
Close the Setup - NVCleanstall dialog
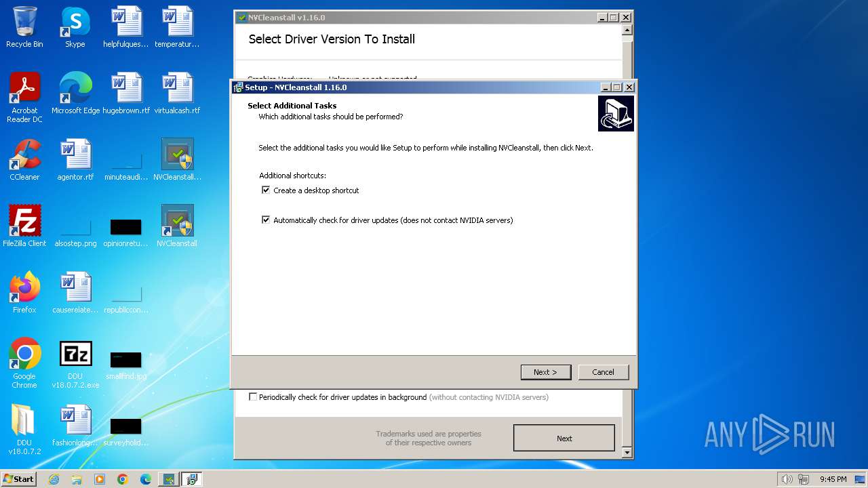629,87
